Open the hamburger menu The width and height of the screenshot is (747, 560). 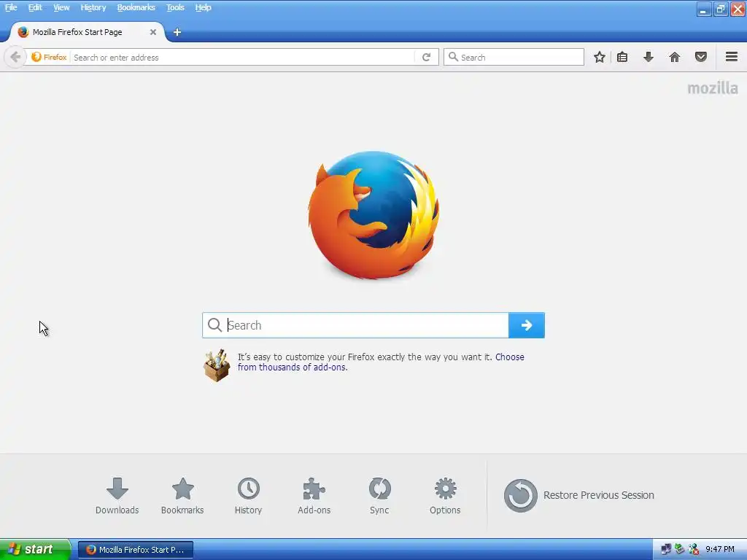(x=732, y=57)
